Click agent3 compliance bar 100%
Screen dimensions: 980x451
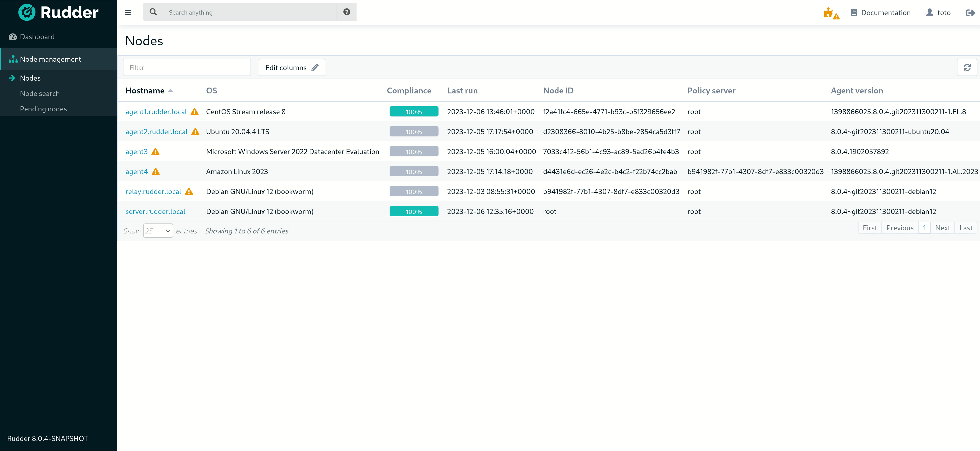click(414, 152)
